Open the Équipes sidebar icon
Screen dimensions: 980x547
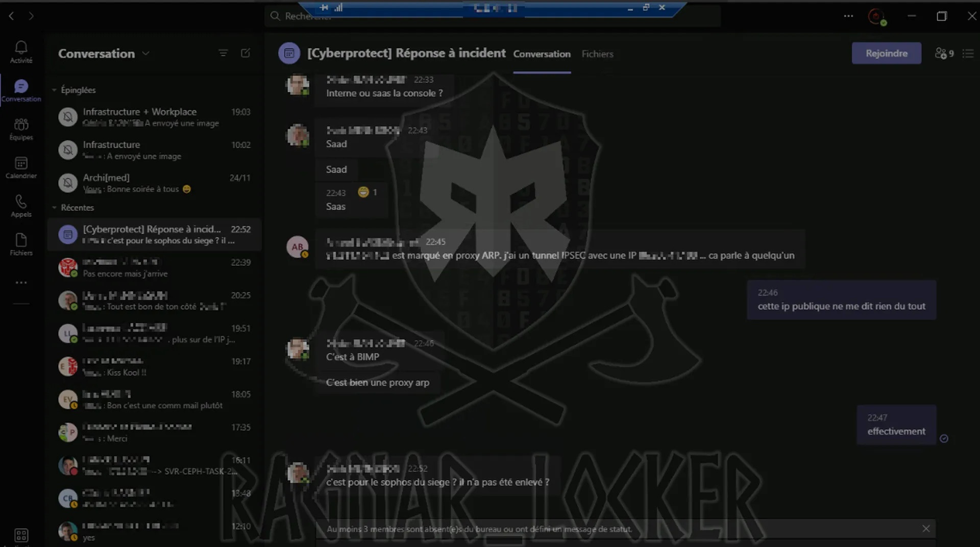tap(21, 129)
